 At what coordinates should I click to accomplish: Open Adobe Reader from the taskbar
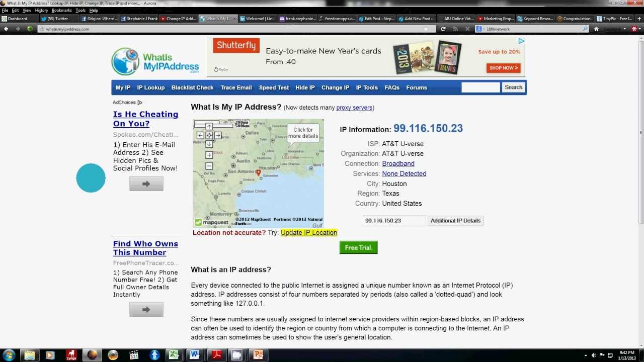pyautogui.click(x=216, y=355)
